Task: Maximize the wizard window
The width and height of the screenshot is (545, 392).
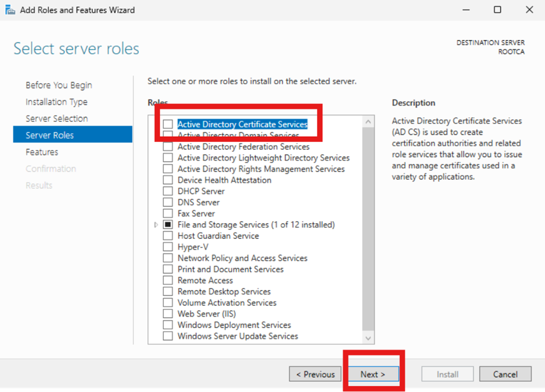Action: pos(497,9)
